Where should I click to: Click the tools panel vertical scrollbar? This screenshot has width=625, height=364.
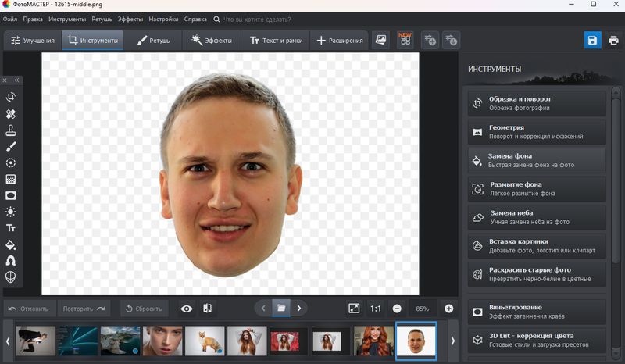(x=616, y=180)
